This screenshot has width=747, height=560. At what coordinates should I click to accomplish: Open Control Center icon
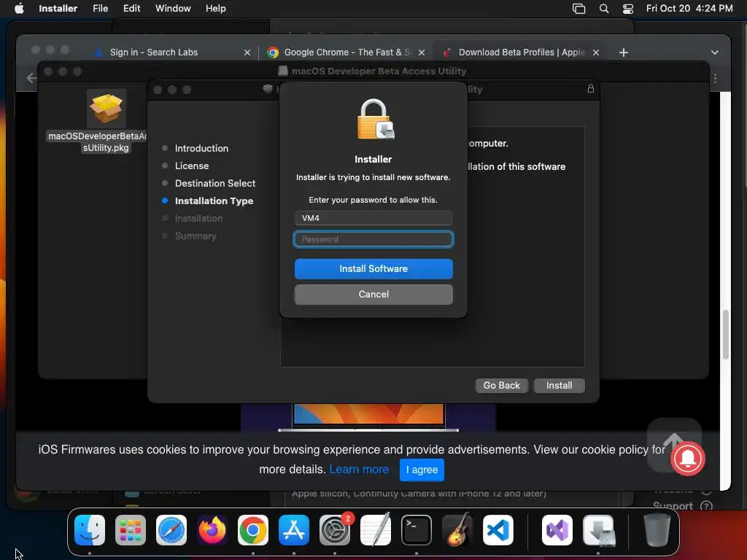(628, 9)
